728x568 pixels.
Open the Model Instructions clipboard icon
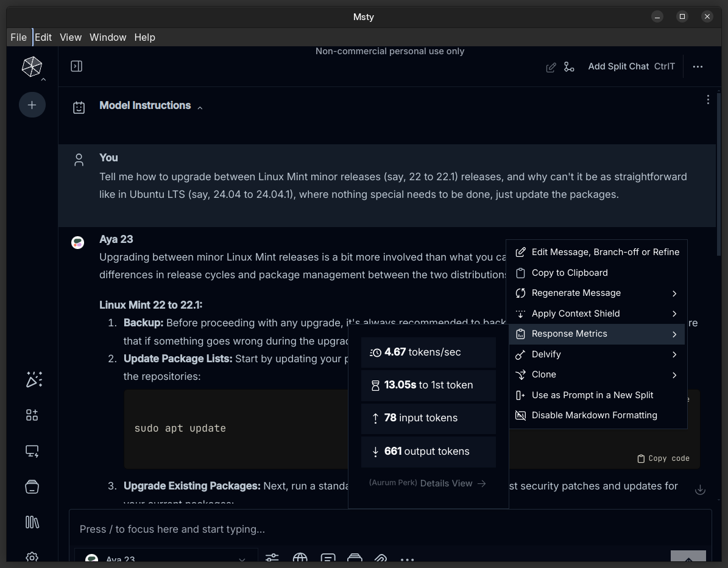pos(79,107)
